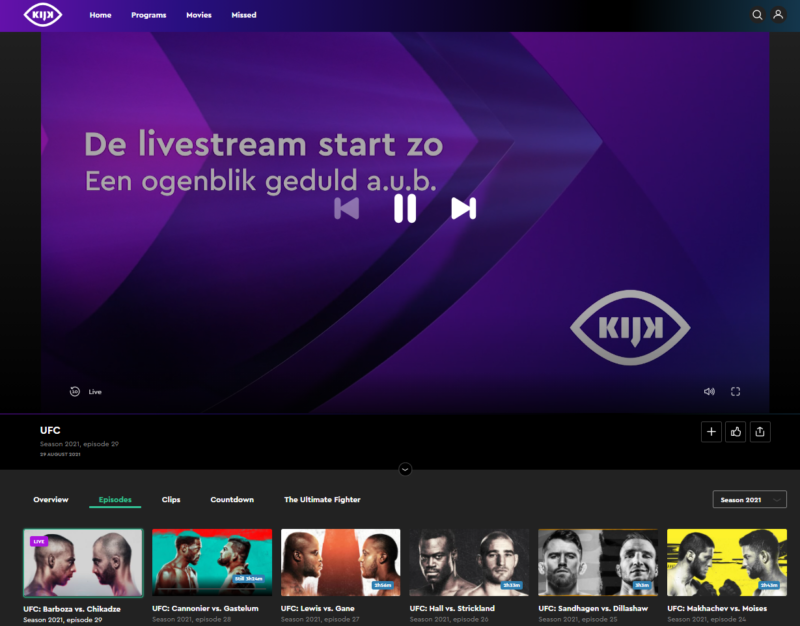Mute the player audio
This screenshot has height=626, width=800.
coord(710,391)
